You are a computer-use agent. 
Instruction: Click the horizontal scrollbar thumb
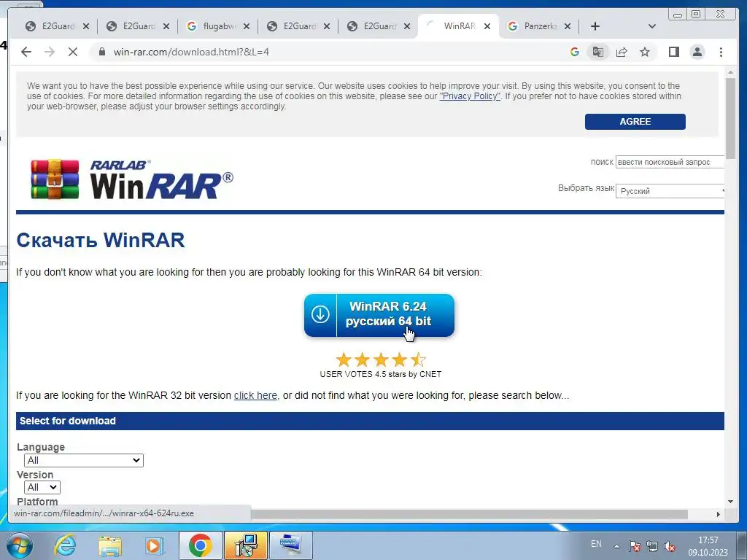point(469,514)
